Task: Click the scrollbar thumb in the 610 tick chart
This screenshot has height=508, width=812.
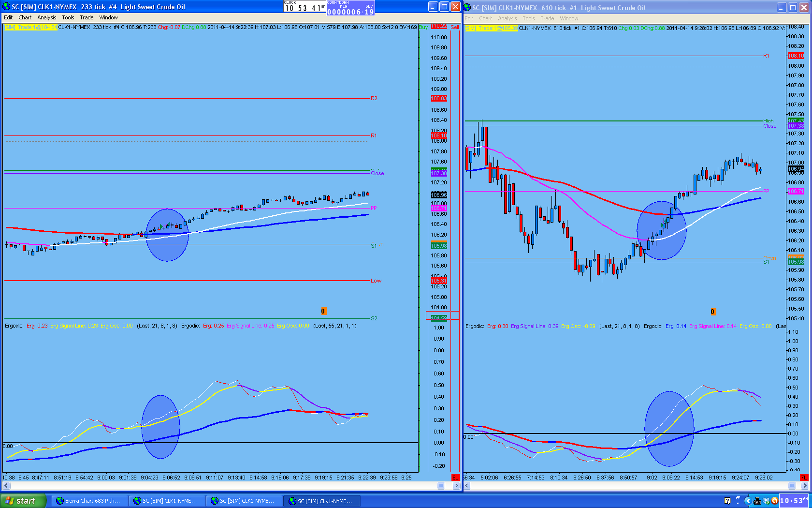Action: (792, 485)
